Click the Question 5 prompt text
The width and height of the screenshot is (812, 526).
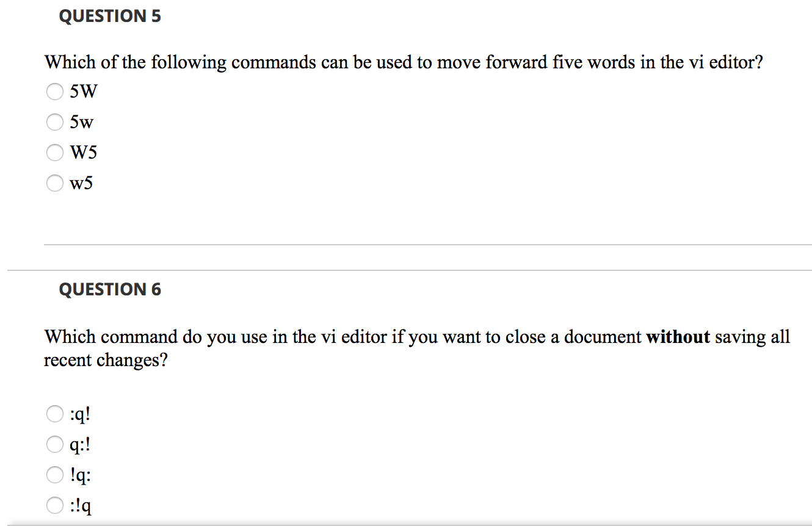tap(403, 62)
